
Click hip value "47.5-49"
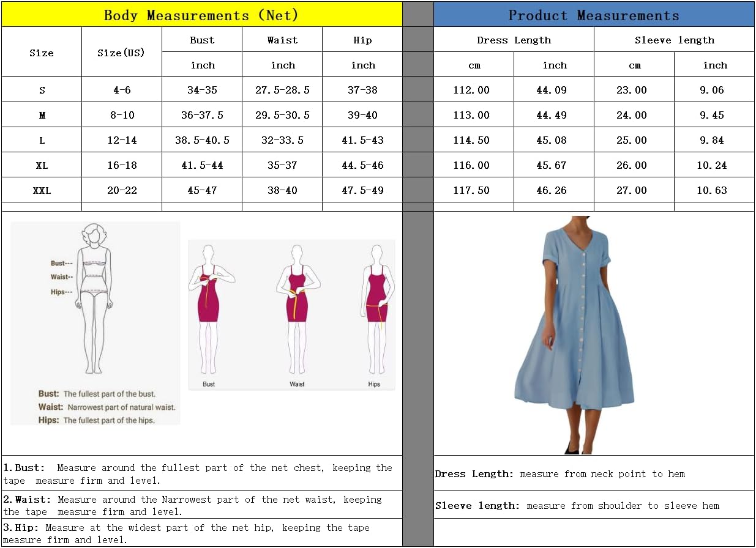click(x=362, y=190)
